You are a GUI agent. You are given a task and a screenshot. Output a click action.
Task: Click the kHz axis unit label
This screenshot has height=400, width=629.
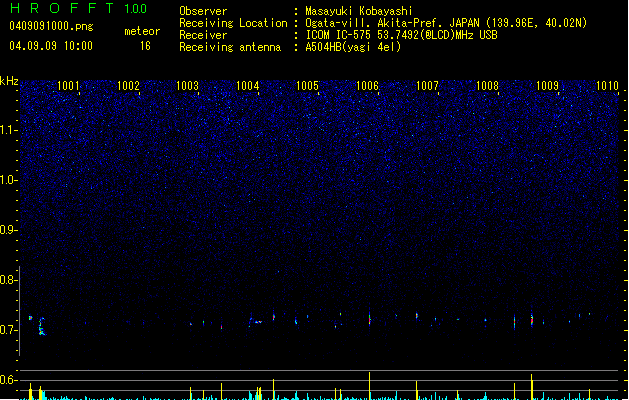point(9,81)
